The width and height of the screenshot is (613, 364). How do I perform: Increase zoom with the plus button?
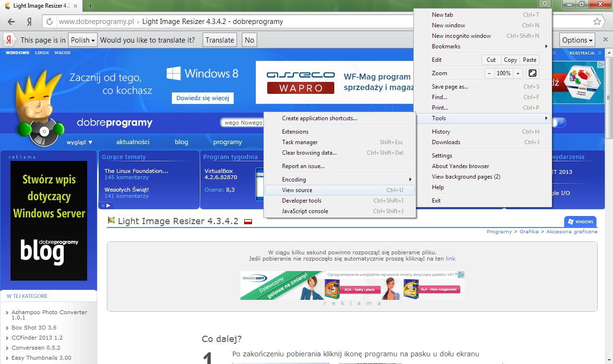pos(518,73)
